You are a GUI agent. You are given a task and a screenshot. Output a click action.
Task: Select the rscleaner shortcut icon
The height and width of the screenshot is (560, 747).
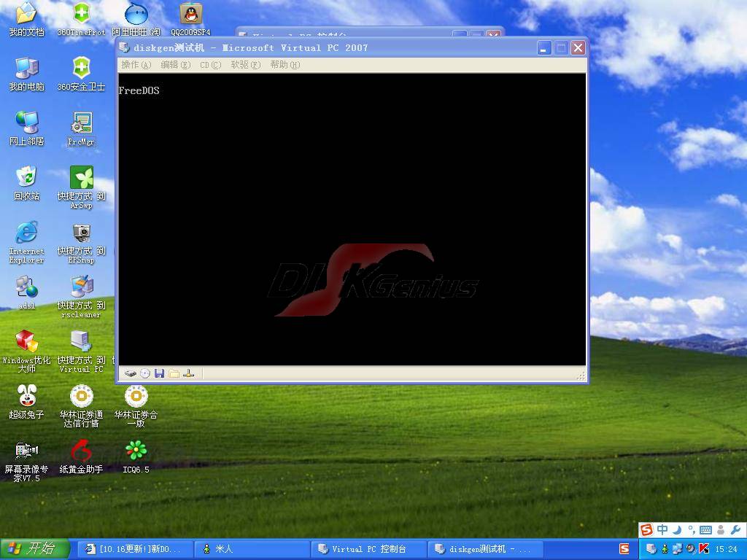click(x=82, y=297)
